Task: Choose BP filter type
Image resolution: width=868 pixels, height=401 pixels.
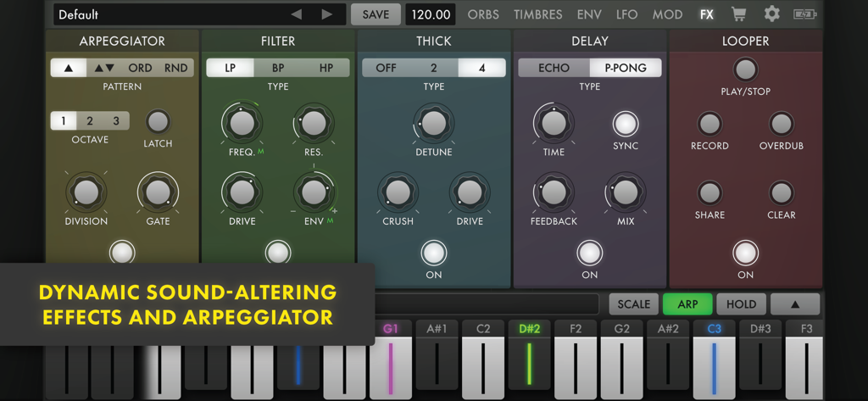Action: (x=278, y=68)
